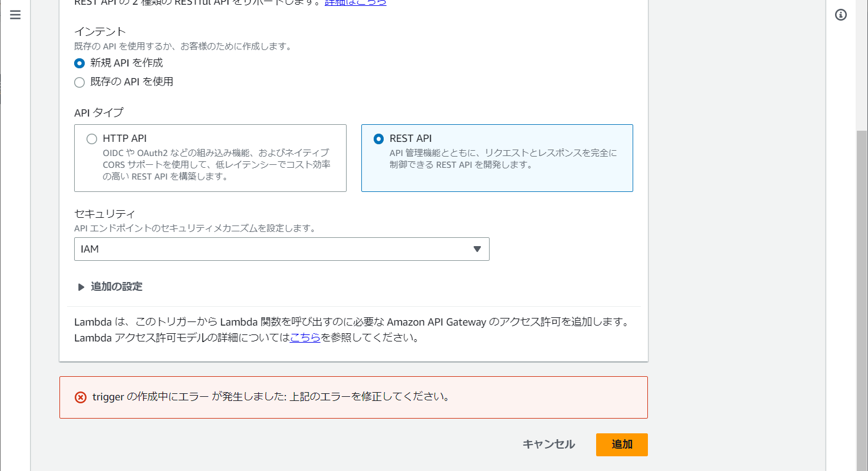This screenshot has width=868, height=471.
Task: Open the IAM security mechanism dropdown
Action: click(x=281, y=249)
